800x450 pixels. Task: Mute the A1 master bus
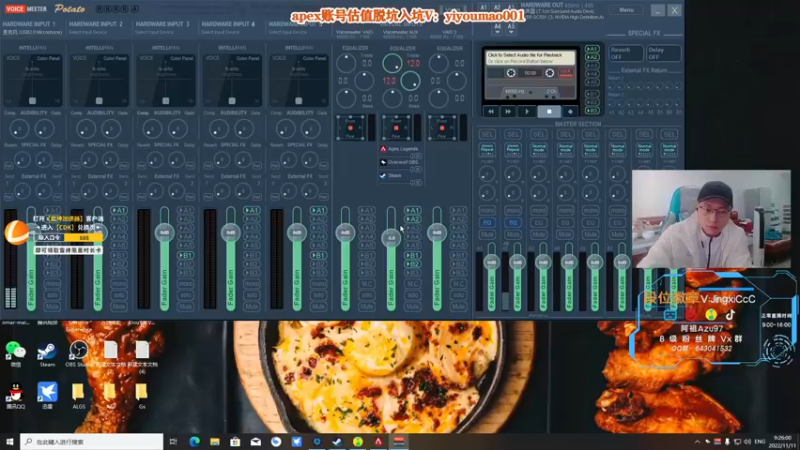(487, 235)
